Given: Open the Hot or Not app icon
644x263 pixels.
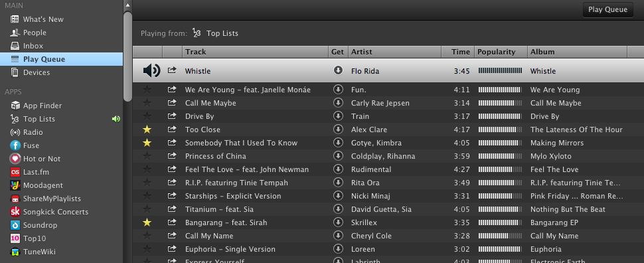Looking at the screenshot, I should (15, 159).
